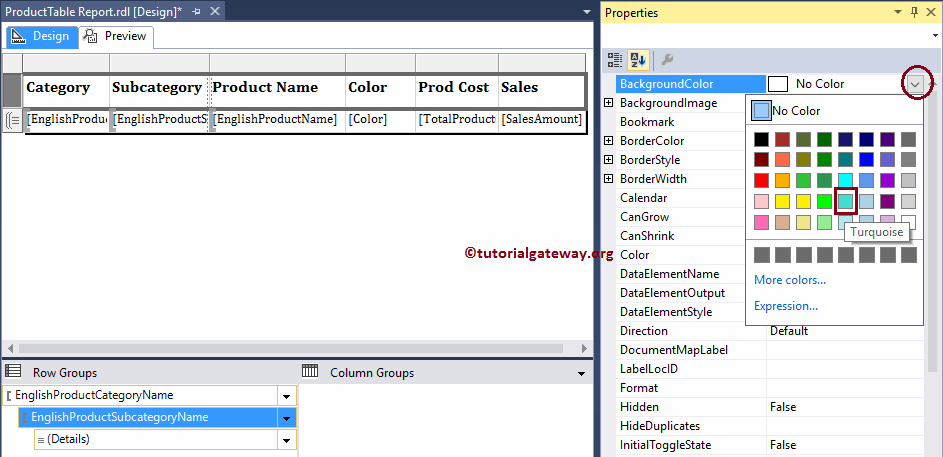Select the [Color] data cell
The width and height of the screenshot is (943, 457).
coord(381,120)
